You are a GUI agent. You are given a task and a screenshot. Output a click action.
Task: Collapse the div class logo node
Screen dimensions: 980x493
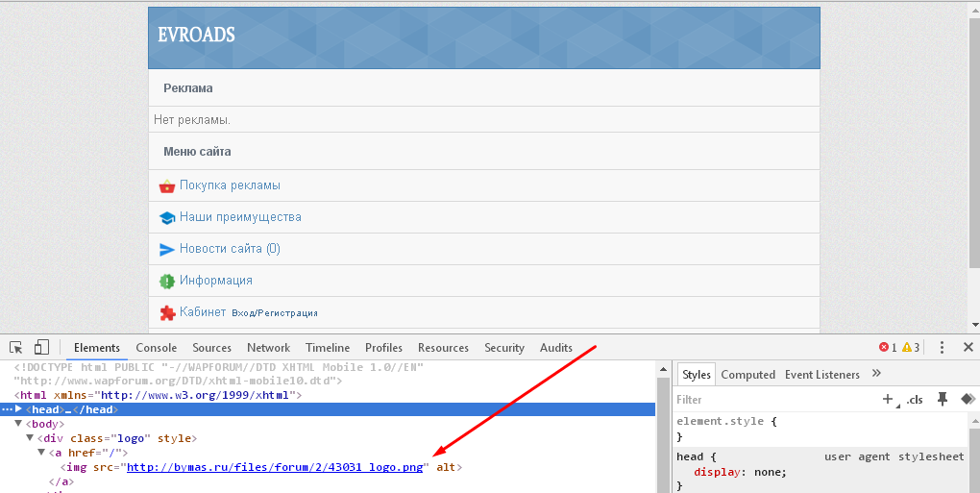[x=30, y=438]
